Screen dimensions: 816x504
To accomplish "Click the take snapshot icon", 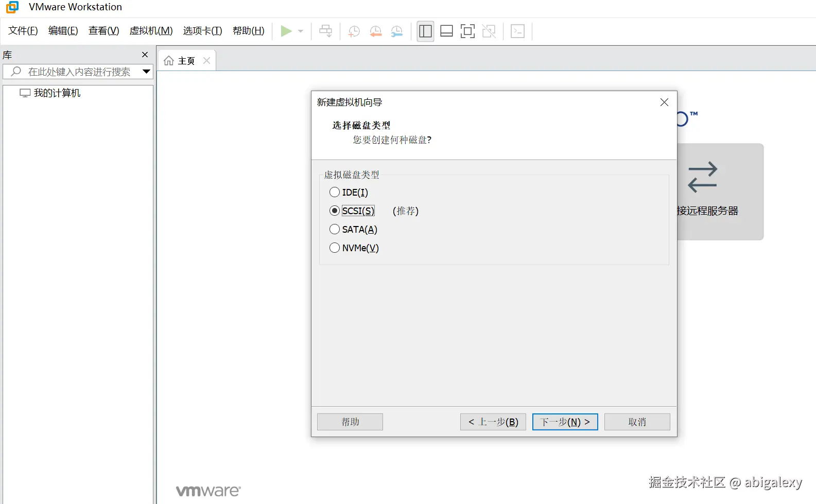I will coord(354,31).
